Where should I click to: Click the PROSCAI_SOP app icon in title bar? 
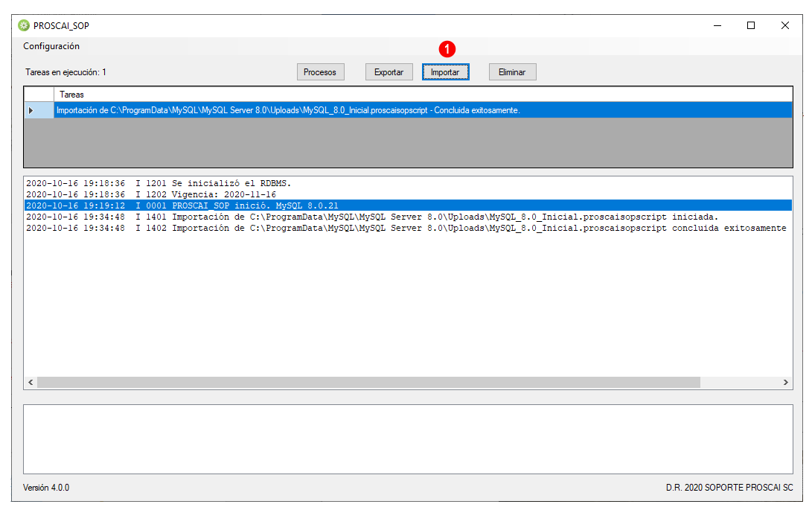tap(24, 25)
